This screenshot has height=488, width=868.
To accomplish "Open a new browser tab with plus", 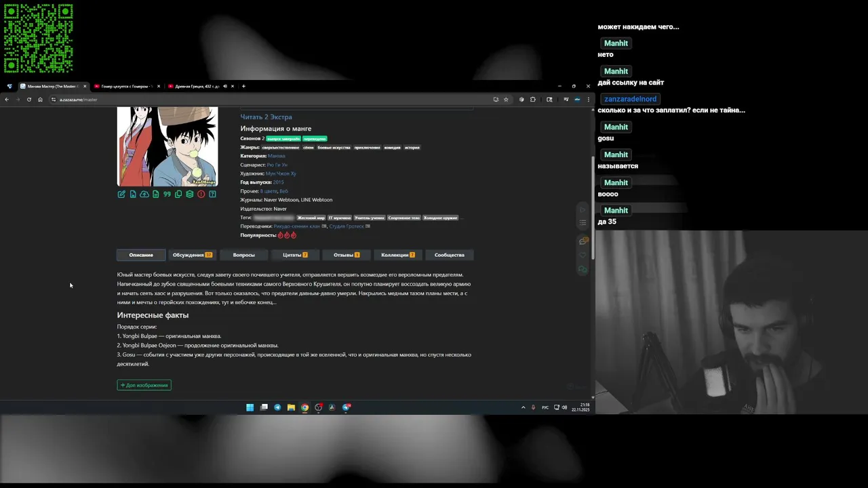I will 243,86.
